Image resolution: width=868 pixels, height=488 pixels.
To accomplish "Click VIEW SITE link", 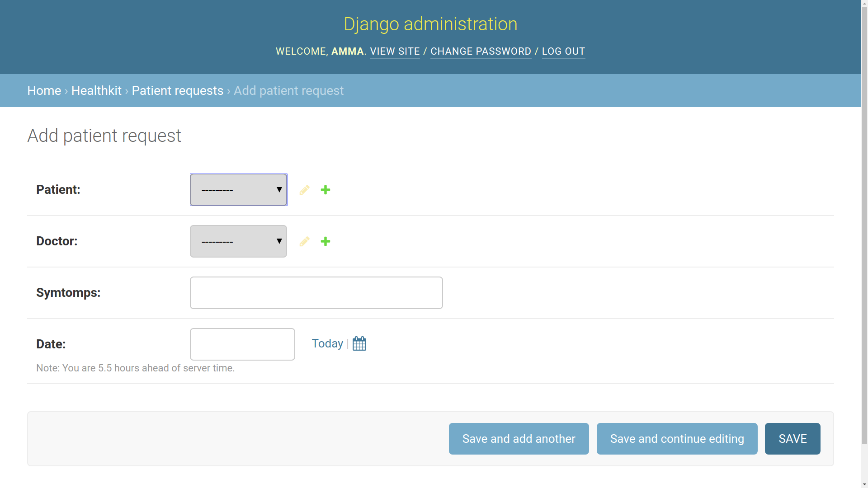I will [395, 52].
